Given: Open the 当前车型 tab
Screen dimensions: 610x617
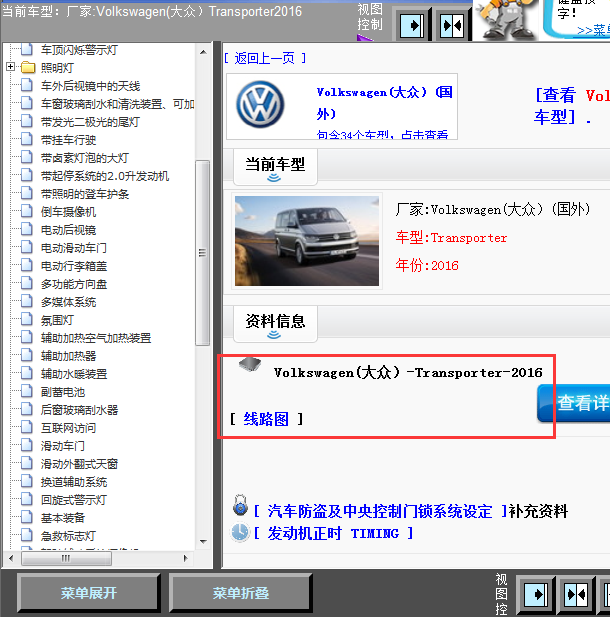Looking at the screenshot, I should coord(275,167).
